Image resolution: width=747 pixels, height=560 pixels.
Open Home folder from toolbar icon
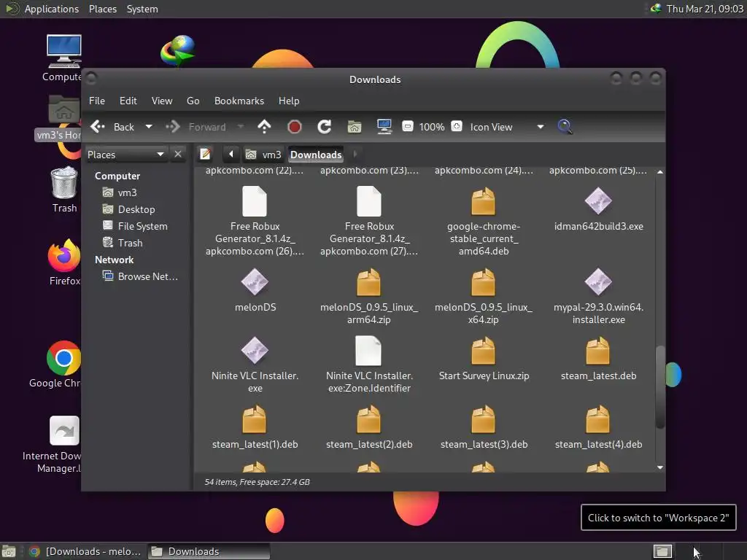(355, 127)
